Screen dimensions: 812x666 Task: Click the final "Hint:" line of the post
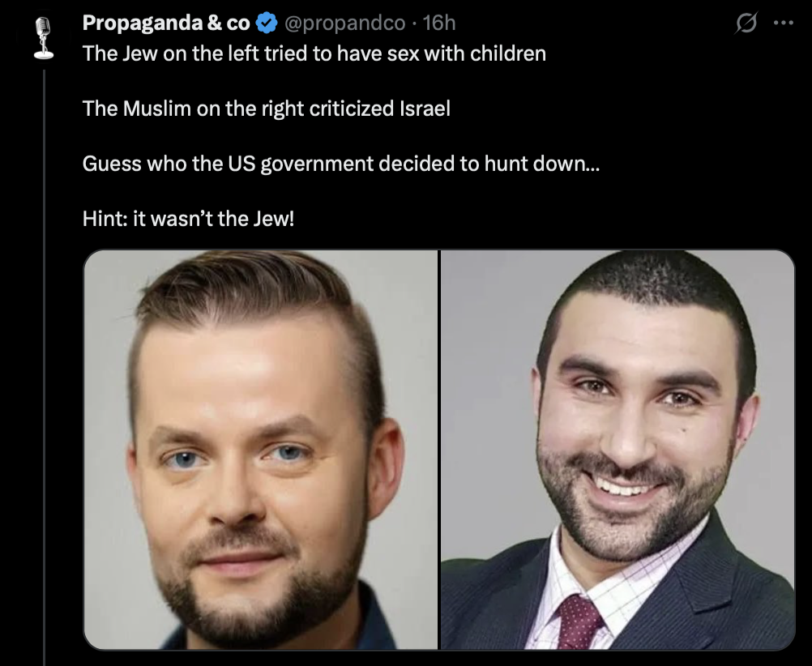tap(188, 219)
